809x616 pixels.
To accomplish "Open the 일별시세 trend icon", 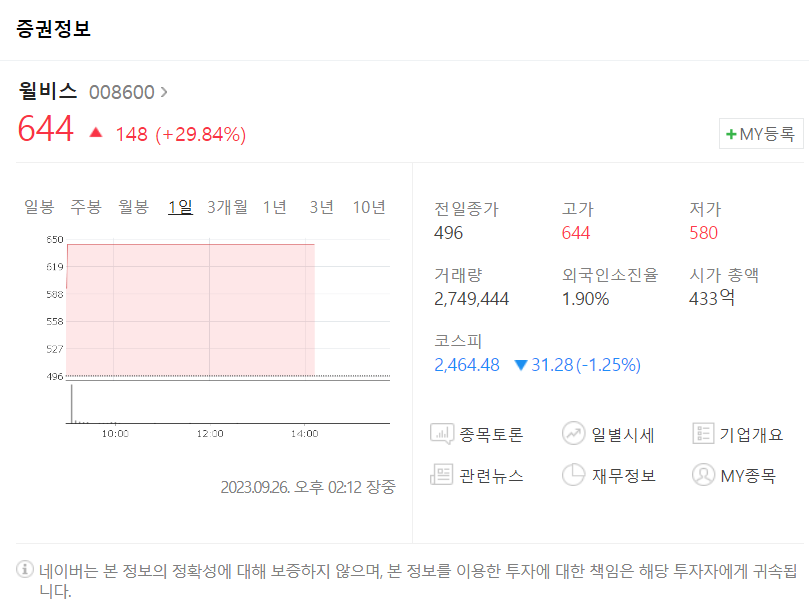I will 573,433.
